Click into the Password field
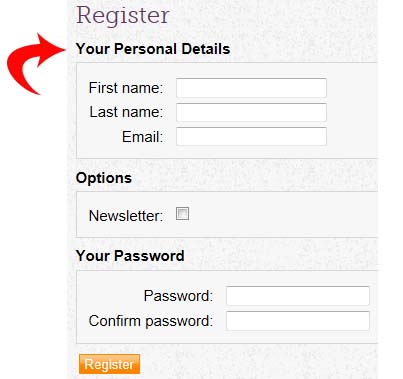Screen dimensions: 403x379 298,296
